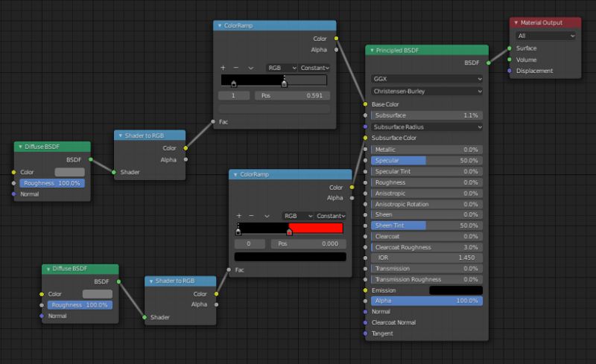Click the Emission input socket on Principled BSDF
The width and height of the screenshot is (596, 364).
click(365, 290)
